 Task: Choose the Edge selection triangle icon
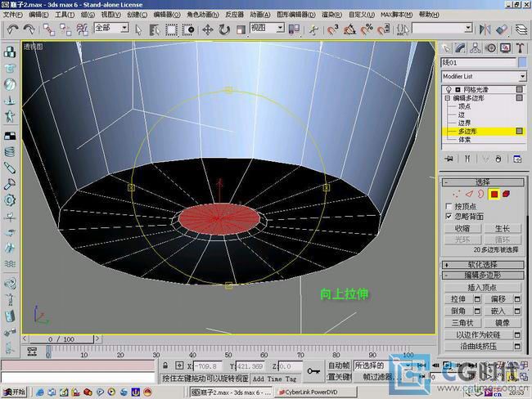coord(469,194)
